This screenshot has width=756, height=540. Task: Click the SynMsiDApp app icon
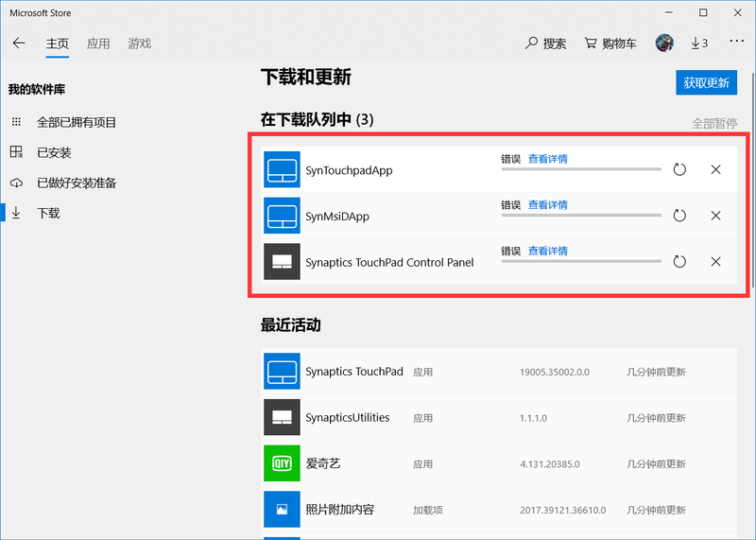pyautogui.click(x=282, y=216)
